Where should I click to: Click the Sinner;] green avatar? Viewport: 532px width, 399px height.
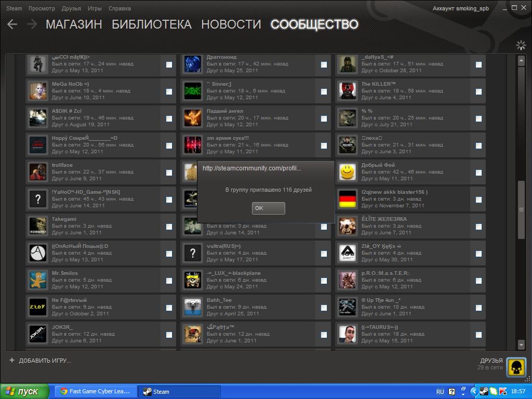(x=193, y=91)
